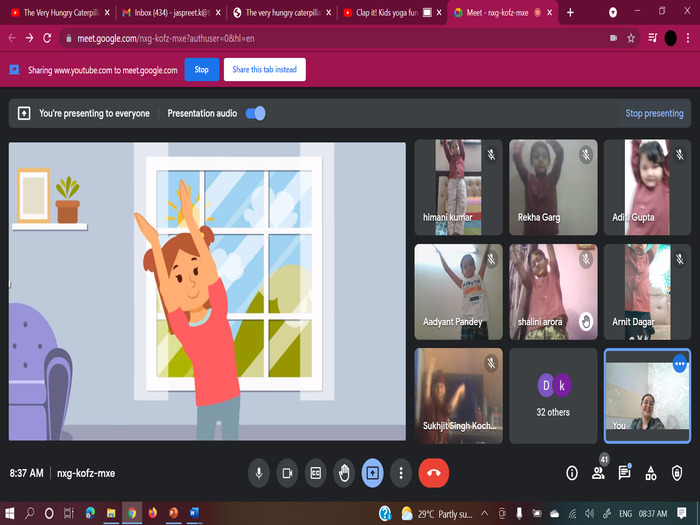The image size is (700, 525).
Task: Open Firefox from the taskbar
Action: click(x=153, y=513)
